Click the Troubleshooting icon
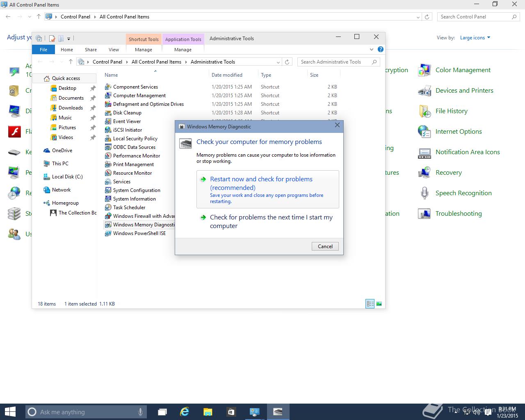525x420 pixels. point(424,214)
